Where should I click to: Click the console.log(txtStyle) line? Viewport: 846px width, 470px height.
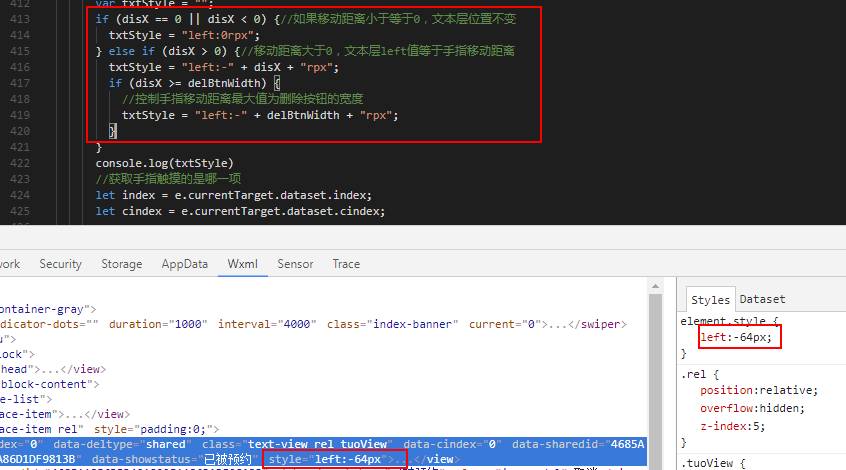[164, 163]
